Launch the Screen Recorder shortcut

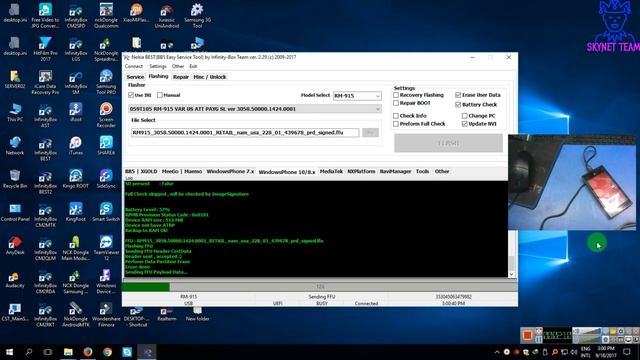click(106, 115)
